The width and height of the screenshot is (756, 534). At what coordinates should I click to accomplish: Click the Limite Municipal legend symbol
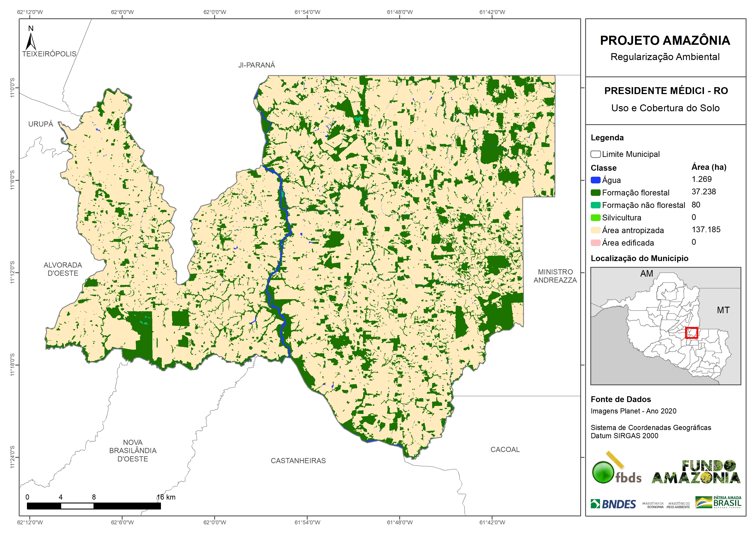[595, 154]
